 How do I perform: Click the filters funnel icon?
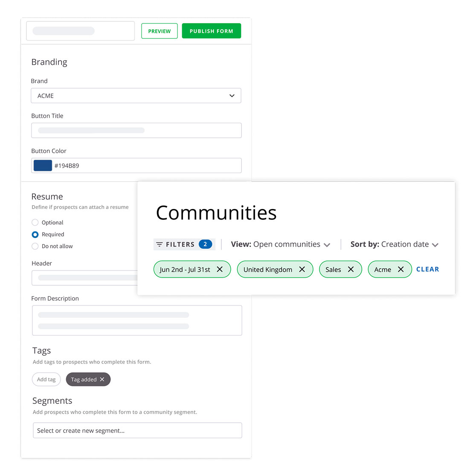click(x=160, y=244)
